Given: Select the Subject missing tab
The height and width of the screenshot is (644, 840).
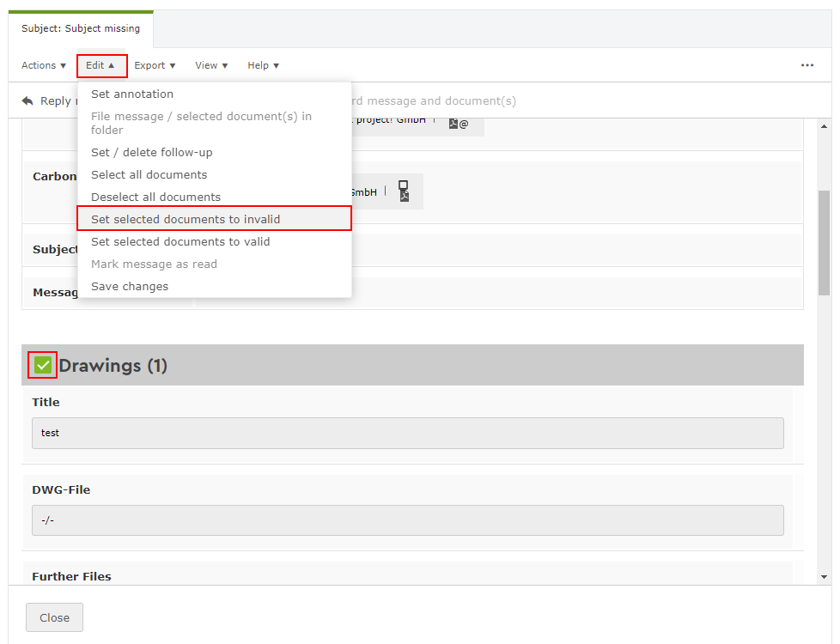Looking at the screenshot, I should point(81,28).
